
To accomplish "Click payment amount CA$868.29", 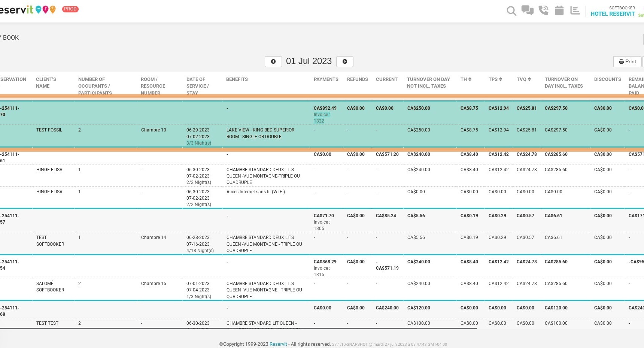I will tap(325, 262).
